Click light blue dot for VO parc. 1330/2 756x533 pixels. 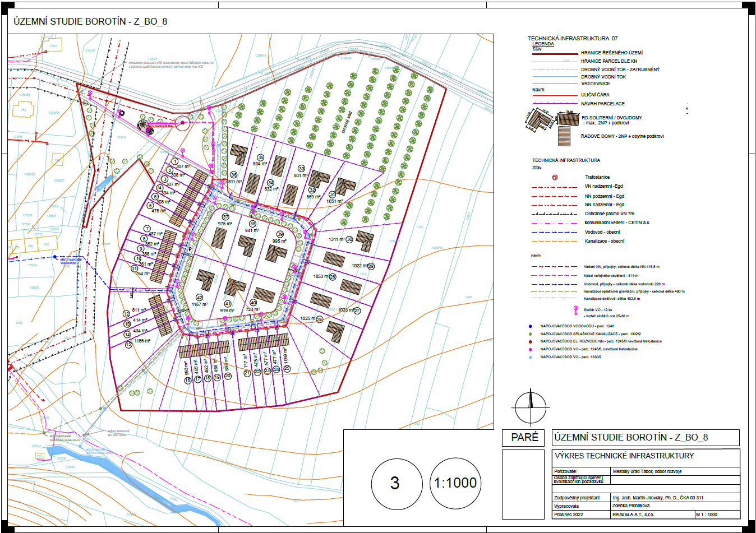530,357
